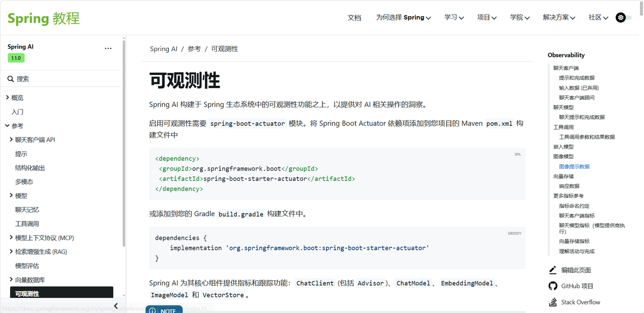The height and width of the screenshot is (313, 644).
Task: Jump to 提示和完成数据 in the outline
Action: pyautogui.click(x=577, y=78)
